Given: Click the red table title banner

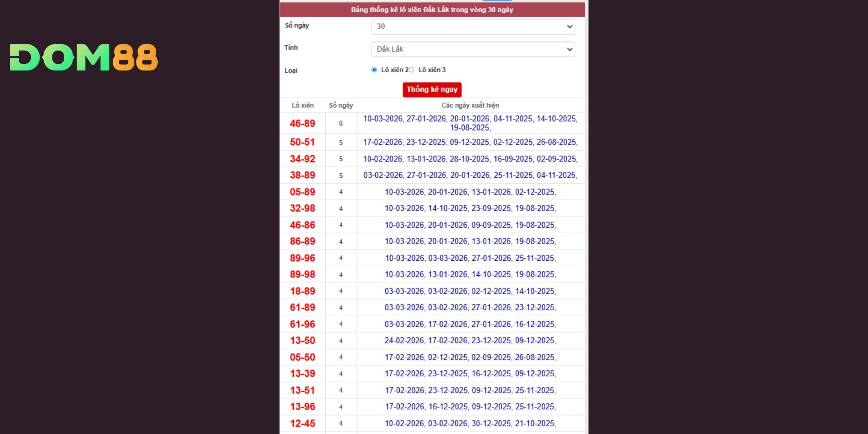Looking at the screenshot, I should tap(432, 10).
